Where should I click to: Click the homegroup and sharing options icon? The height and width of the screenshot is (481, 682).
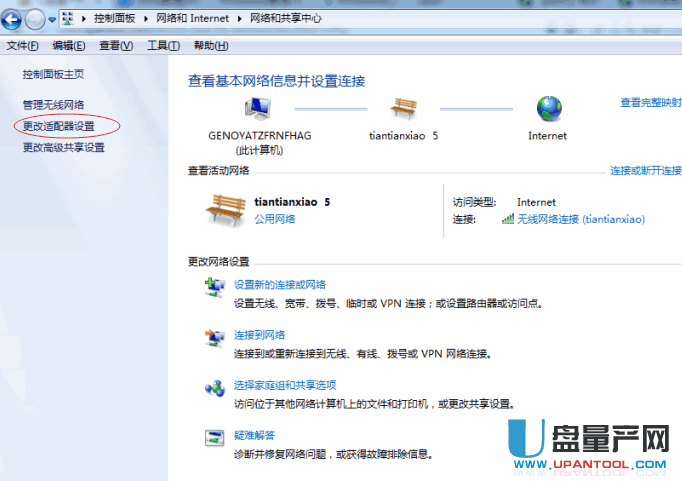[214, 388]
